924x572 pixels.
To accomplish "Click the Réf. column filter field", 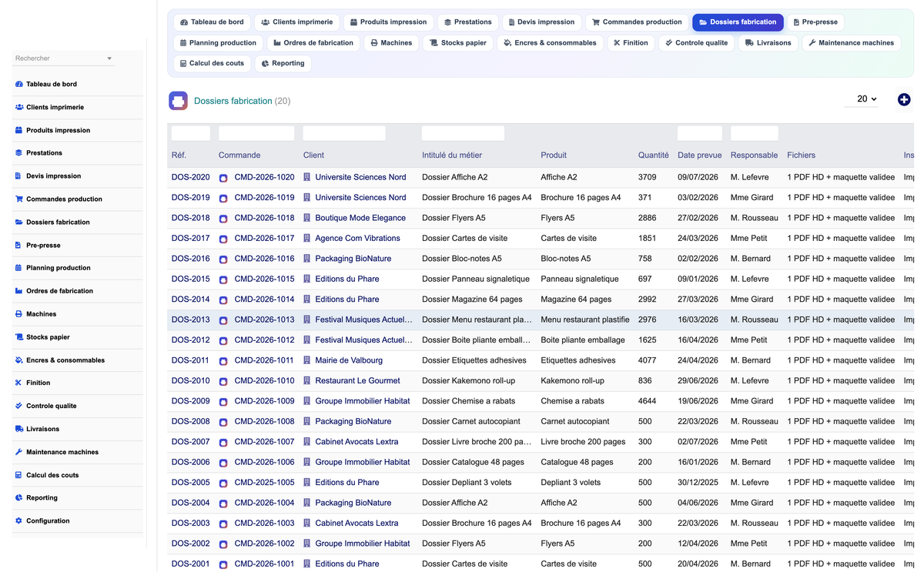I will [x=190, y=133].
